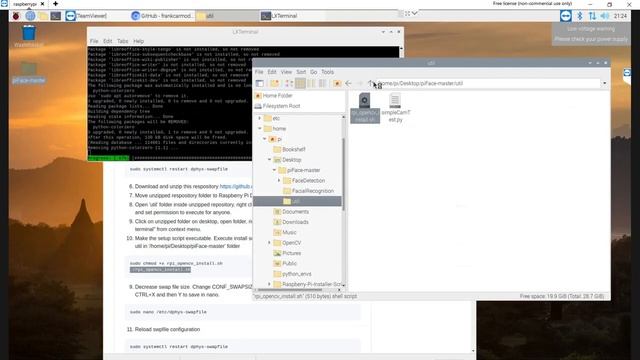The width and height of the screenshot is (640, 360).
Task: Open the File menu in LXTerminal
Action: (94, 41)
